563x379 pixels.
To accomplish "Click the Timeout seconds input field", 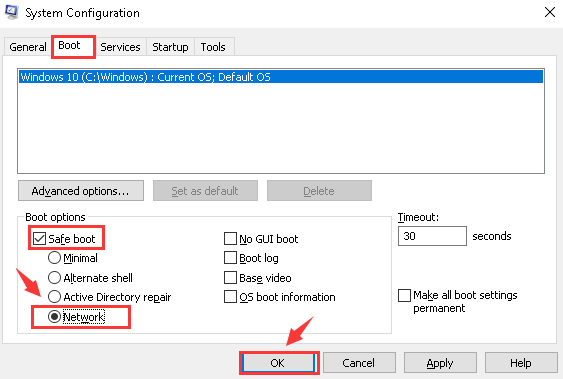I will click(432, 236).
